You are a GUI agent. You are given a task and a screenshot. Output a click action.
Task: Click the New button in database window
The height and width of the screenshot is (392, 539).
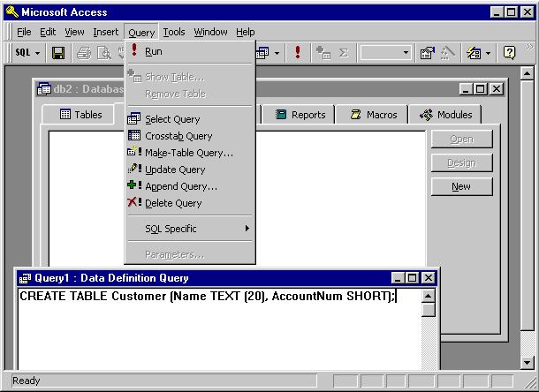point(461,186)
